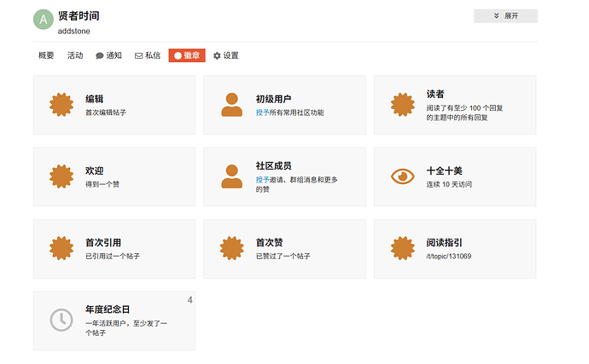Go to the 私信 messages tab

(148, 55)
